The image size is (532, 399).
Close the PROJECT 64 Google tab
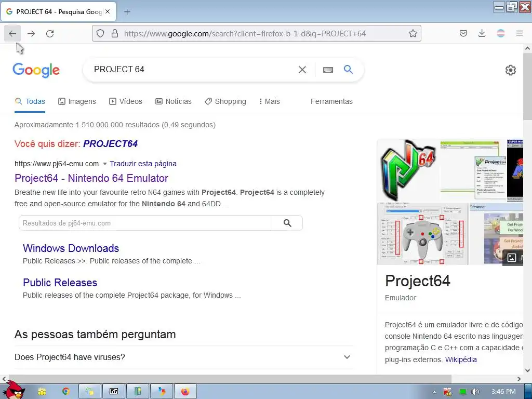(108, 11)
